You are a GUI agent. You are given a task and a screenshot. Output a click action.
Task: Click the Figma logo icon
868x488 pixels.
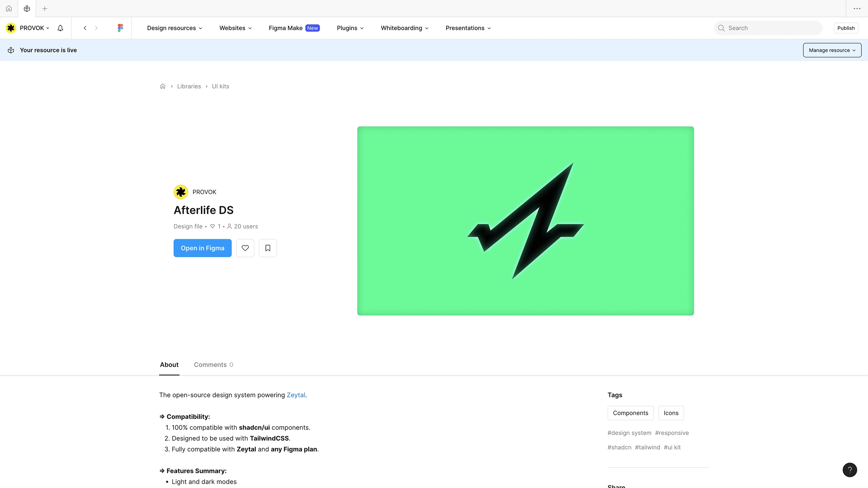[120, 27]
